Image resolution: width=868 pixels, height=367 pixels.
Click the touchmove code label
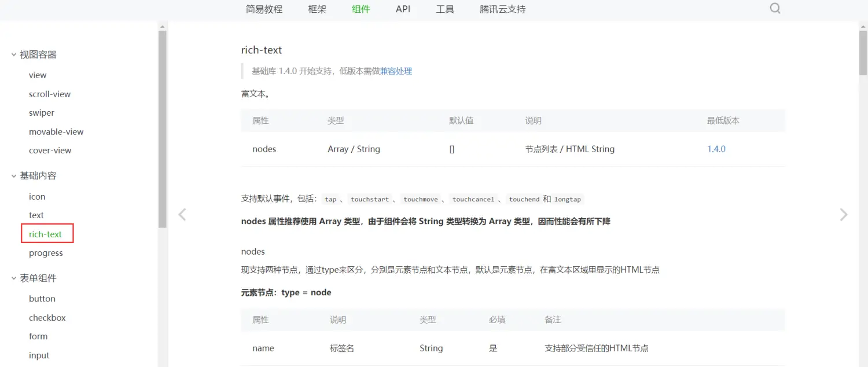pos(421,199)
